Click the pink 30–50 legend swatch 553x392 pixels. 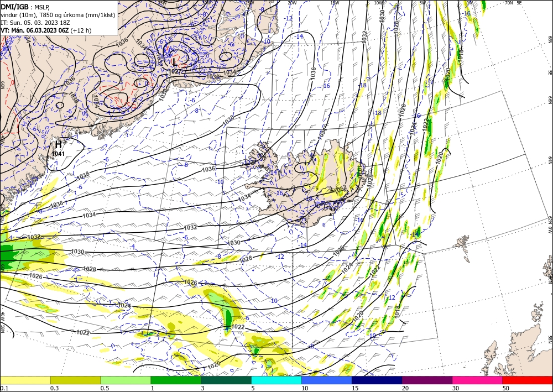[x=478, y=380]
